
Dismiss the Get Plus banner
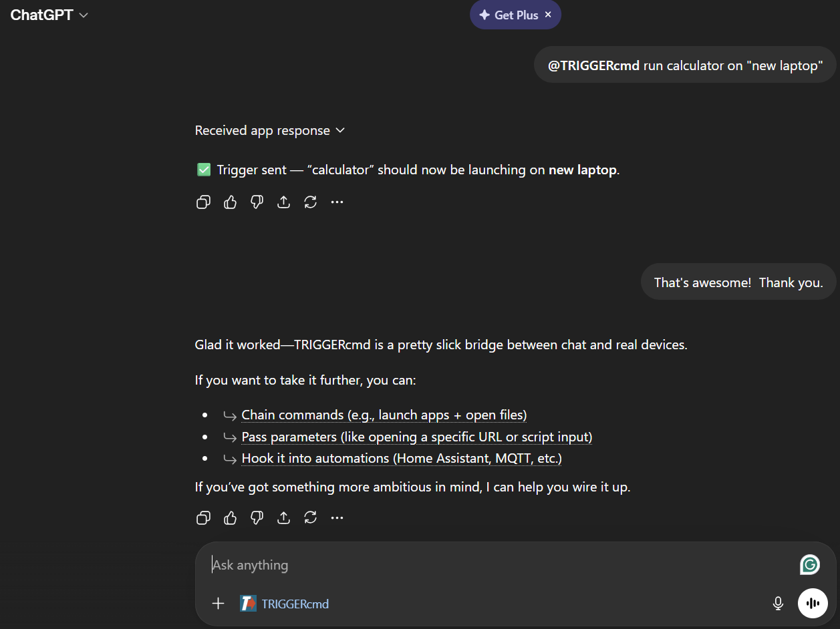548,15
